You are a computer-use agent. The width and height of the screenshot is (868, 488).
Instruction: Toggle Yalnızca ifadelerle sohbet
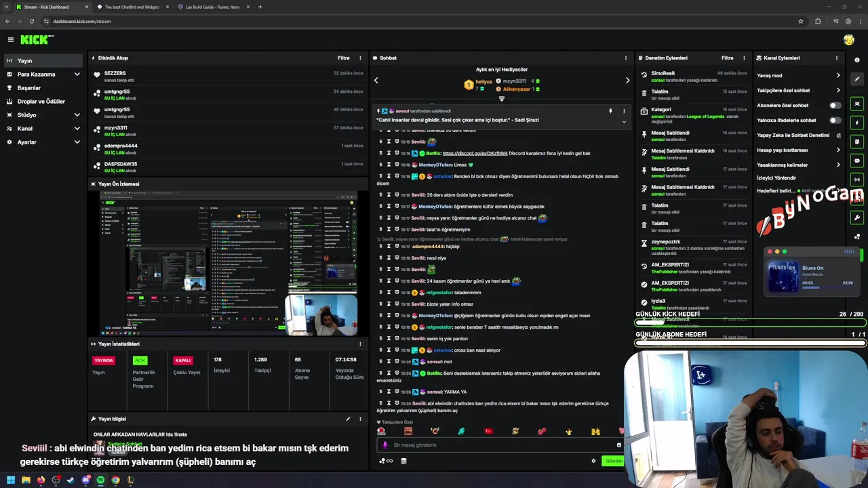(835, 120)
